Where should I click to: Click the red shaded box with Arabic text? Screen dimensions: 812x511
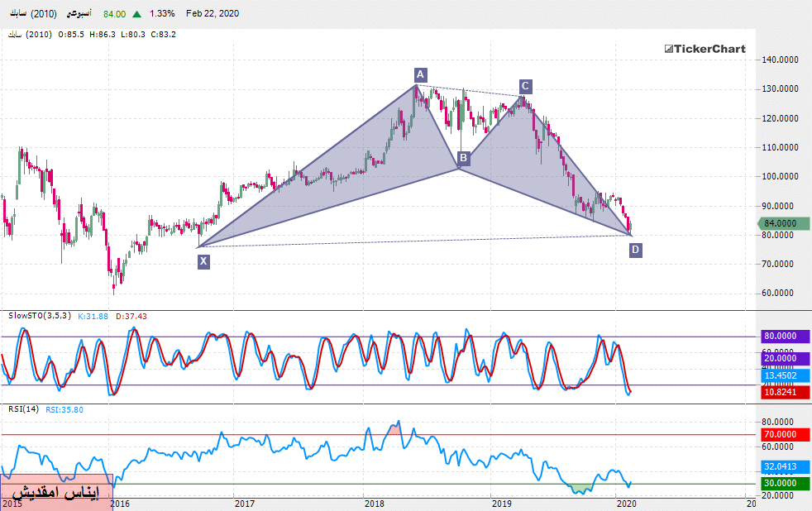tap(56, 491)
